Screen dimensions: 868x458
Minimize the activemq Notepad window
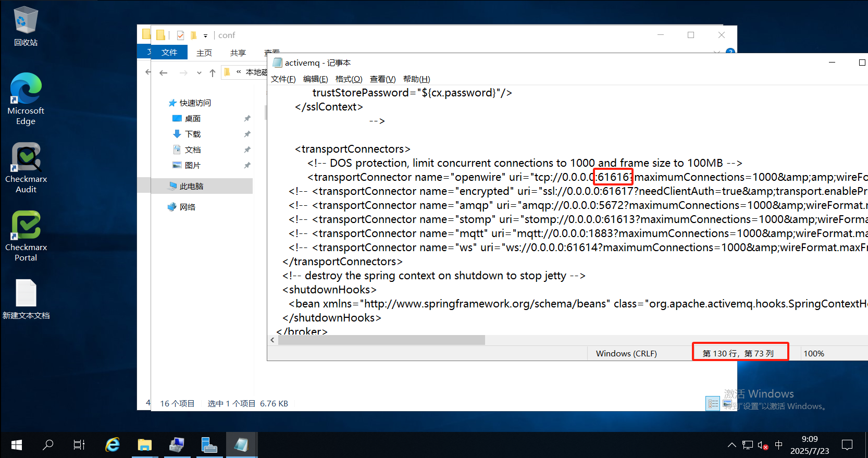832,63
